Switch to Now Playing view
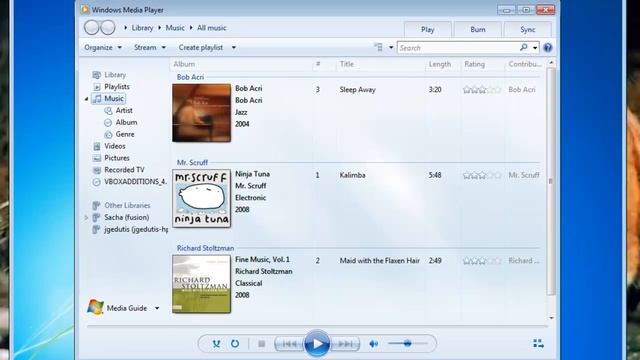Screen dimensions: 640x360 538,344
